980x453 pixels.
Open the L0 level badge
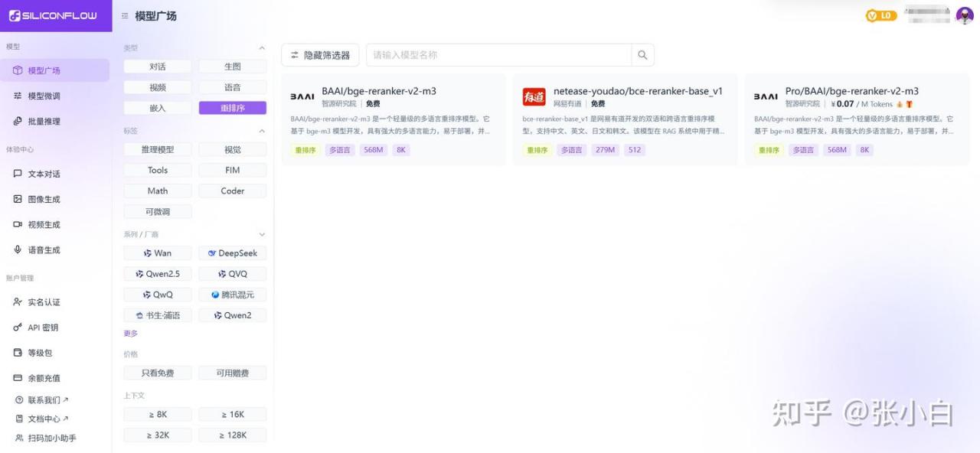click(x=880, y=15)
